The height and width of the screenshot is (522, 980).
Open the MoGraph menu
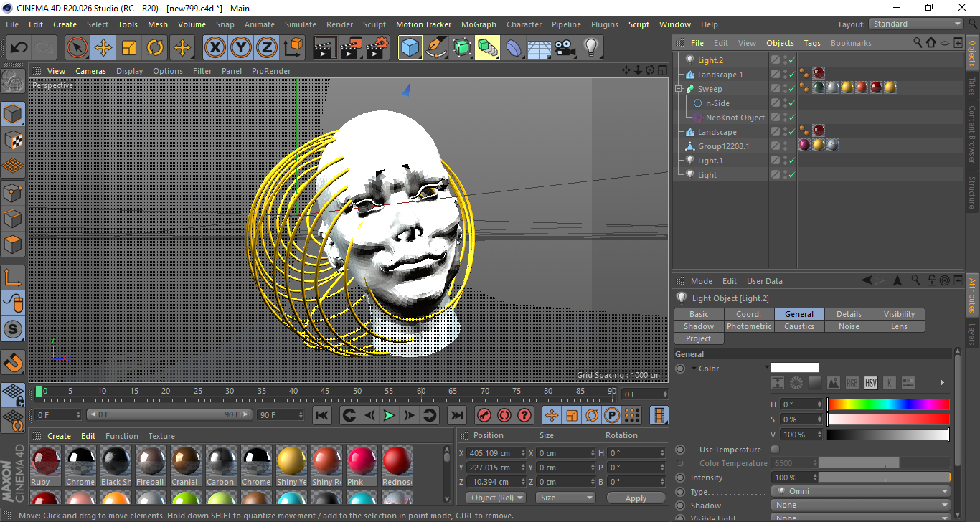coord(479,24)
